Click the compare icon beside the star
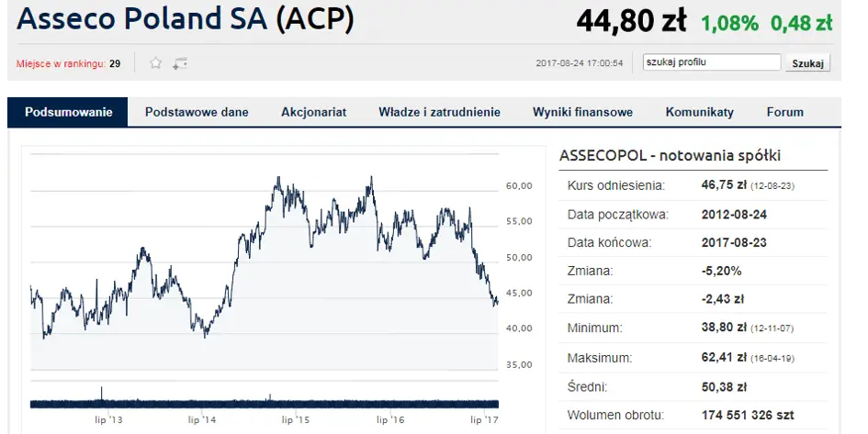The image size is (868, 434). point(180,63)
